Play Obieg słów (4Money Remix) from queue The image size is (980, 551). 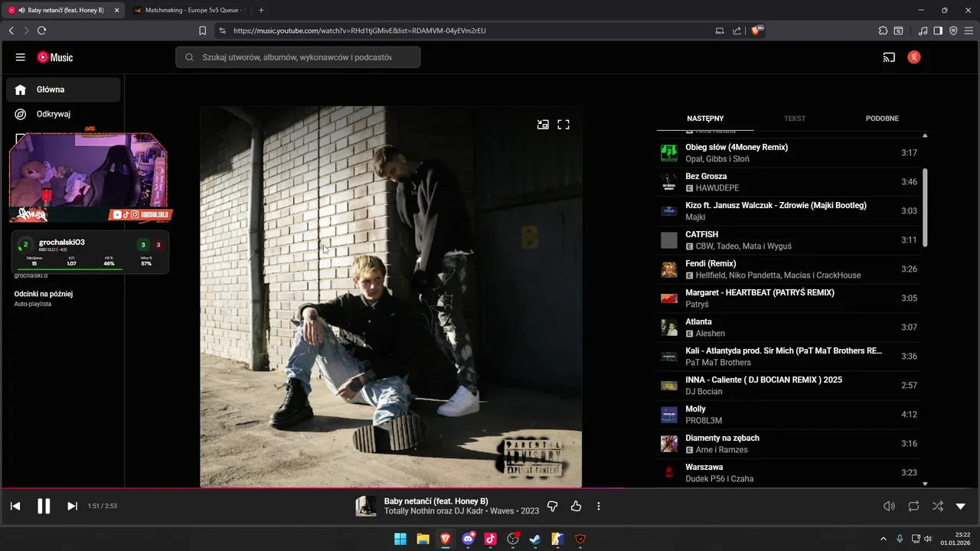tap(789, 153)
